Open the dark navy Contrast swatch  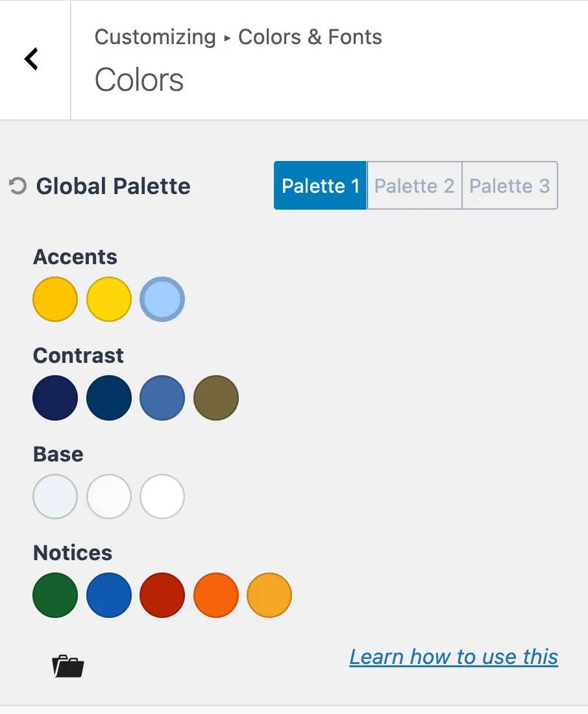pos(55,398)
